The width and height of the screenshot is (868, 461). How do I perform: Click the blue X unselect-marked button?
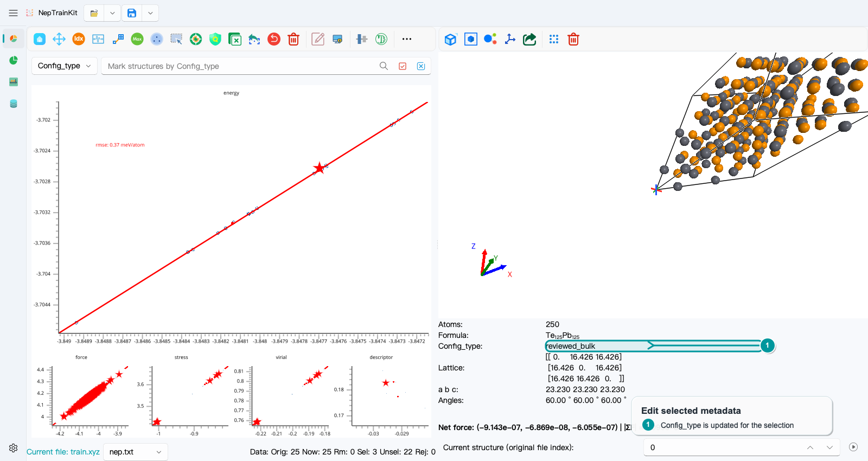(x=421, y=66)
